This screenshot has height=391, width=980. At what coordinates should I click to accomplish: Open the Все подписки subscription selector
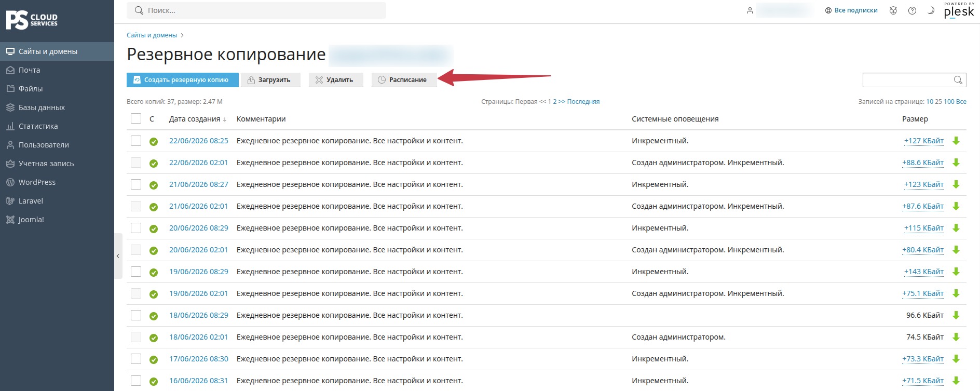point(851,10)
